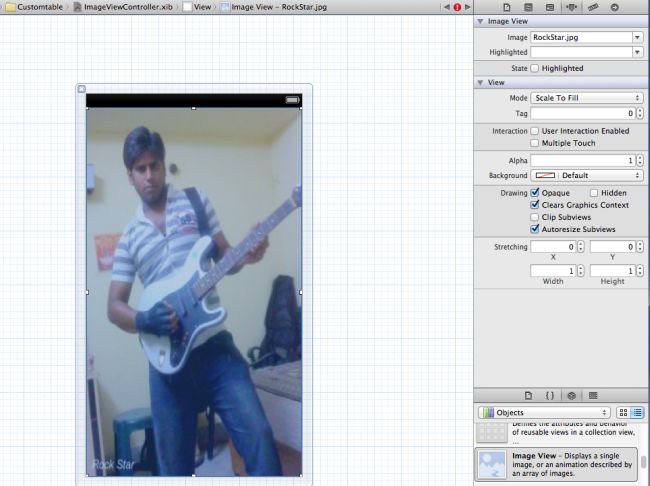Uncheck the Opaque checkbox

click(535, 192)
